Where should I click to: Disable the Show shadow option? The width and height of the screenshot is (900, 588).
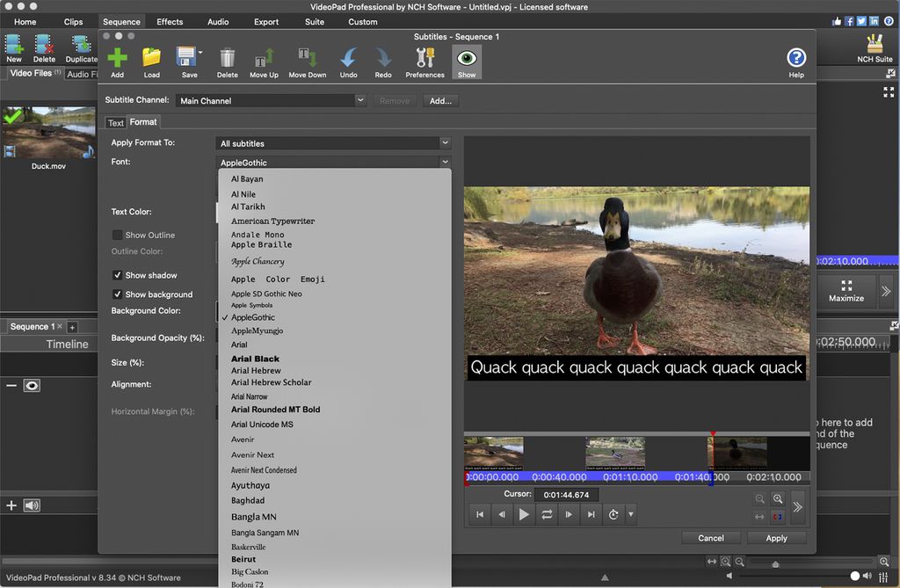[117, 274]
